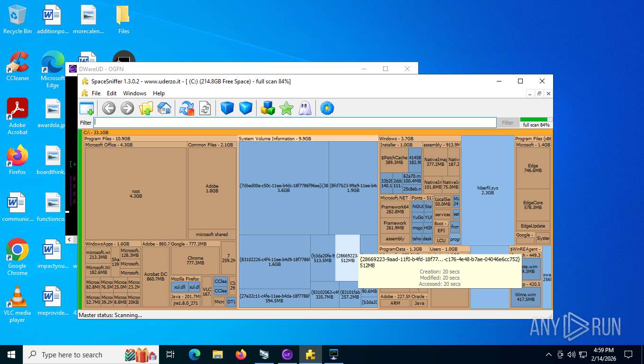
Task: Select the hiberfil.sys 2.3GB block
Action: tap(488, 191)
